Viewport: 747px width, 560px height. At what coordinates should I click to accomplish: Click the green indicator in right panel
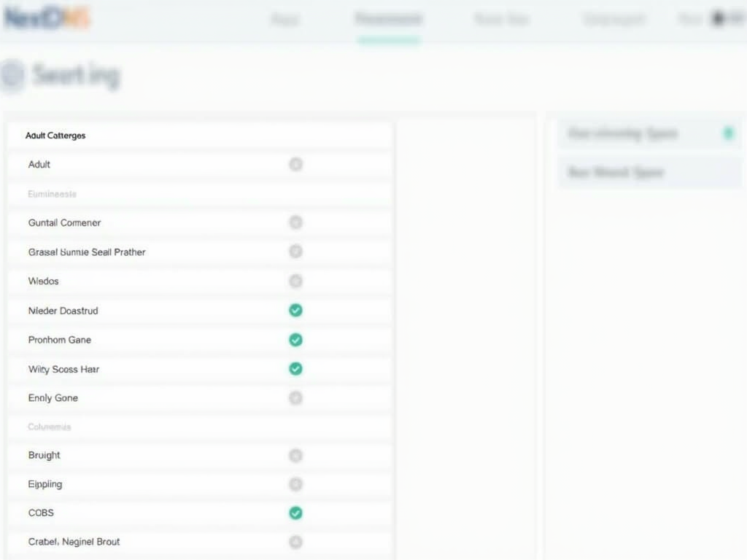(x=727, y=133)
